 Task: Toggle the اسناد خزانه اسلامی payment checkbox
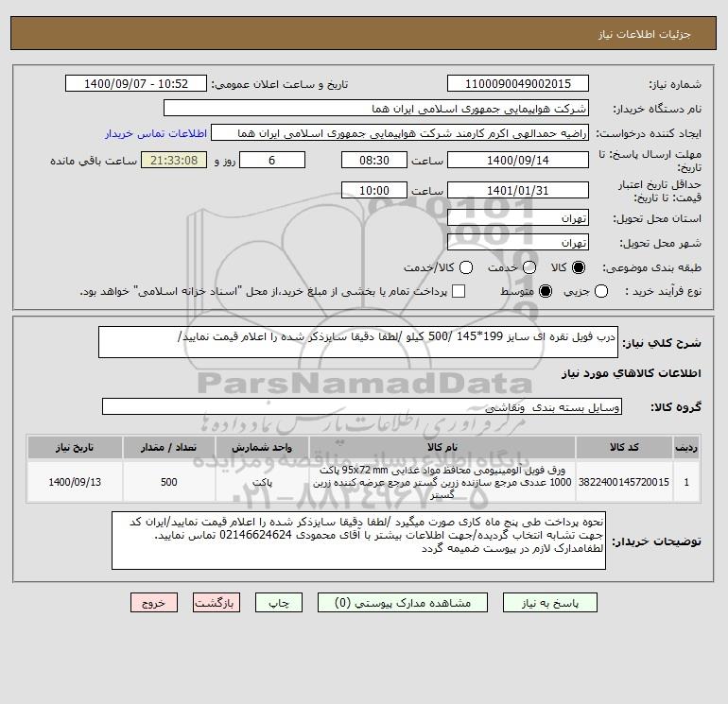459,291
